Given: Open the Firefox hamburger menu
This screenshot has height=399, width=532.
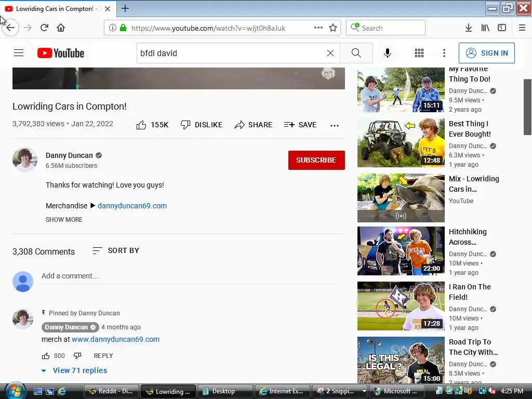Looking at the screenshot, I should click(x=522, y=28).
